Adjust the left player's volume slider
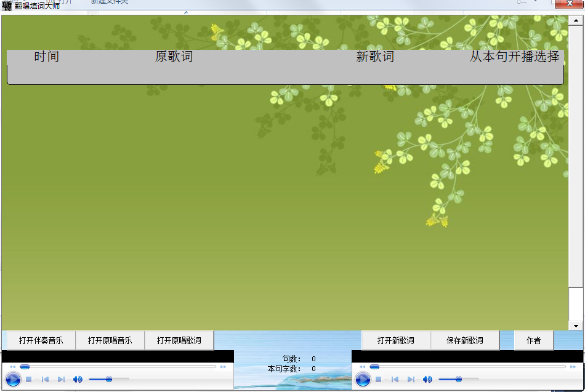The height and width of the screenshot is (392, 585). pos(109,379)
